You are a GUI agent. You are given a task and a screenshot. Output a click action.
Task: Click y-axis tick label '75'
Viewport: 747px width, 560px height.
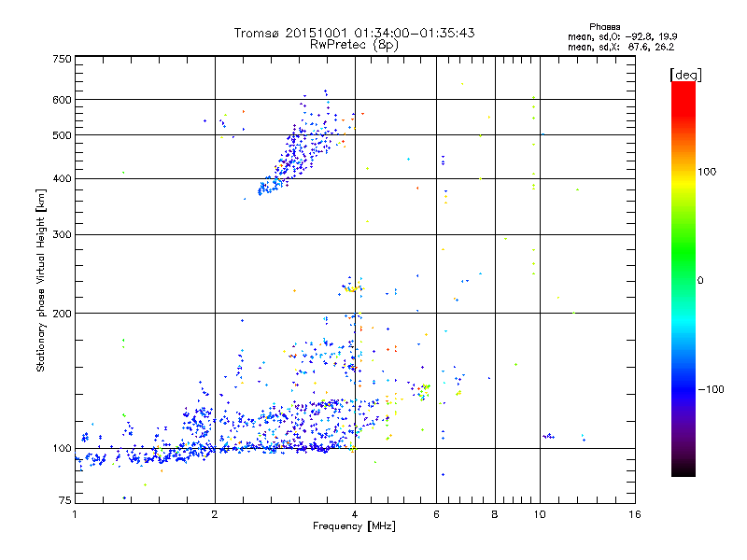coord(64,500)
